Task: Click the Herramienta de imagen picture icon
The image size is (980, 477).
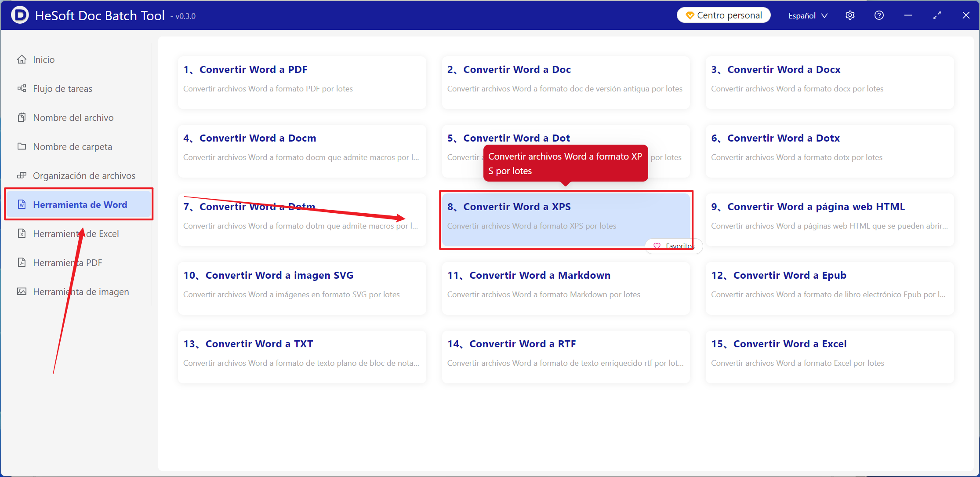Action: [22, 291]
